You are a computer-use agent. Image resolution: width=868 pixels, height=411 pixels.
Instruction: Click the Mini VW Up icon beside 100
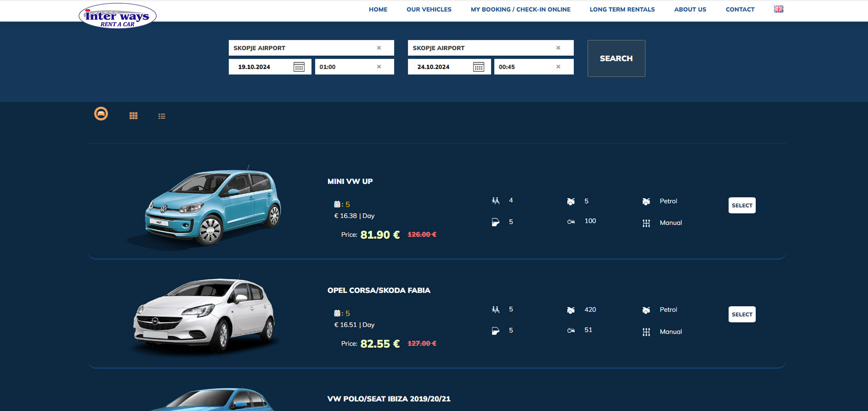571,221
